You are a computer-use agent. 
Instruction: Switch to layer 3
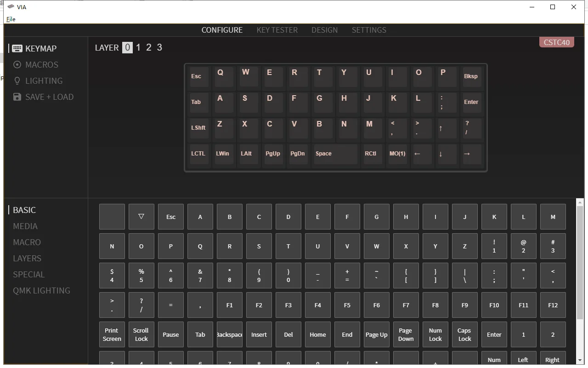point(159,48)
